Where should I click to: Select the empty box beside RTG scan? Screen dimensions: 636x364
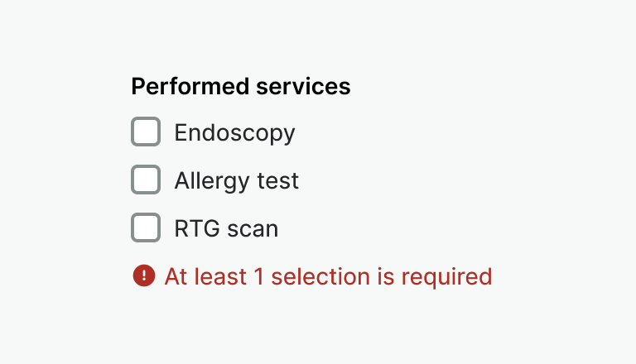click(146, 228)
